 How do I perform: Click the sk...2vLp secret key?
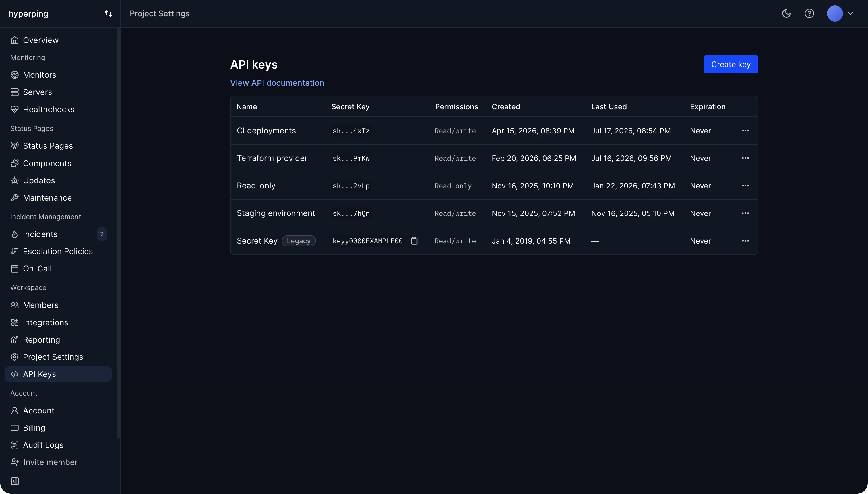click(x=351, y=186)
